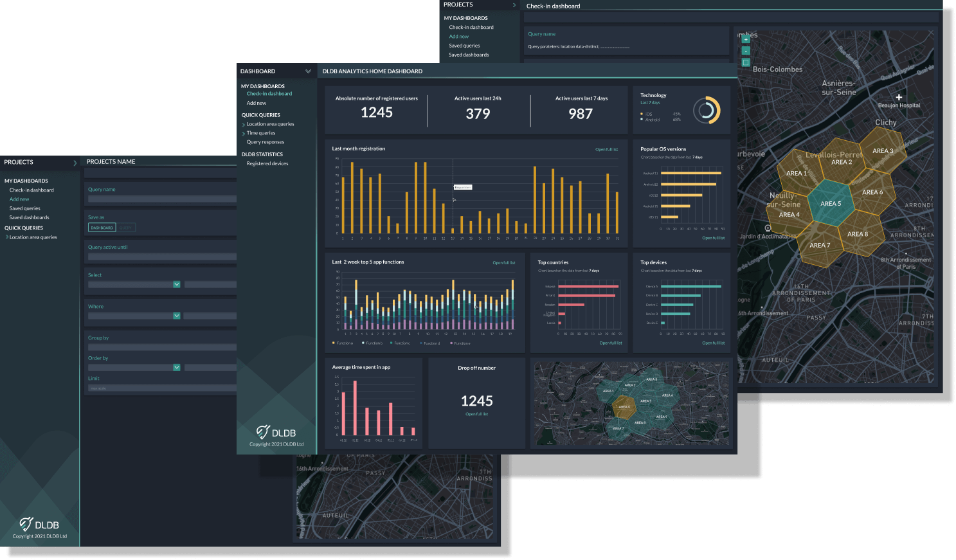This screenshot has height=560, width=956.
Task: Click Add new in home dashboard sidebar
Action: click(x=257, y=103)
